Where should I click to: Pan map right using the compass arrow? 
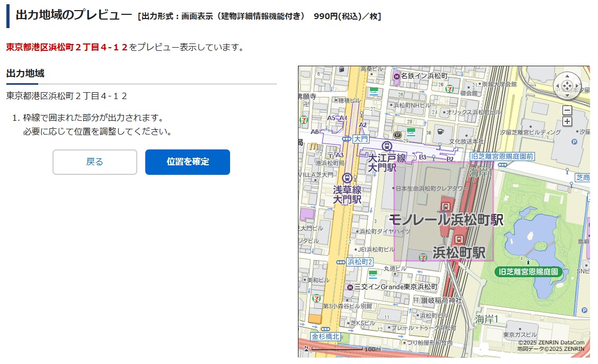[577, 86]
